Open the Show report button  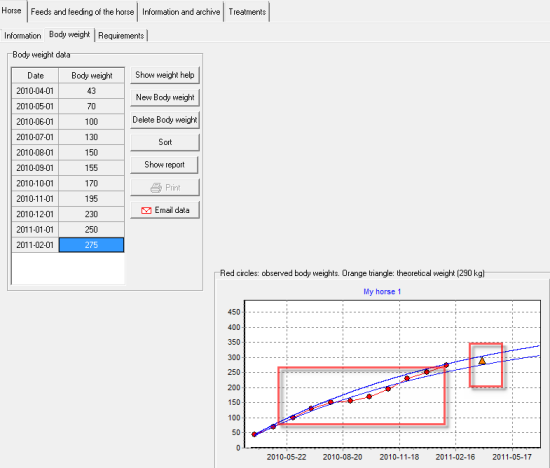pos(165,165)
